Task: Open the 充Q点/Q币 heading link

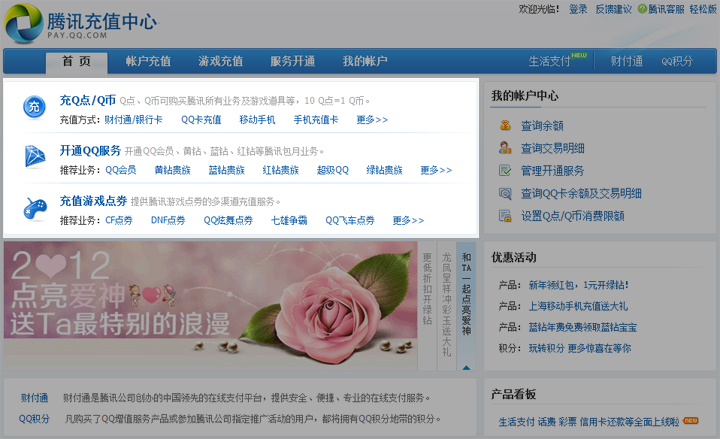Action: tap(88, 100)
